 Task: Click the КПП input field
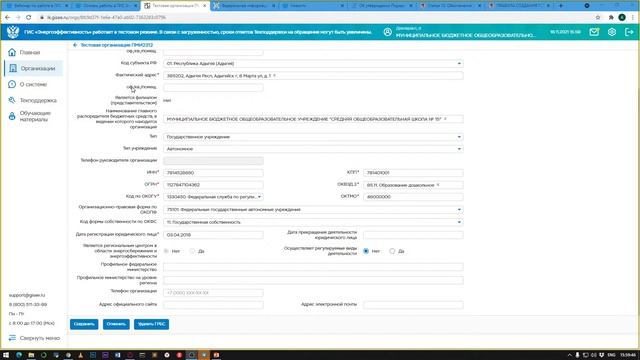413,173
